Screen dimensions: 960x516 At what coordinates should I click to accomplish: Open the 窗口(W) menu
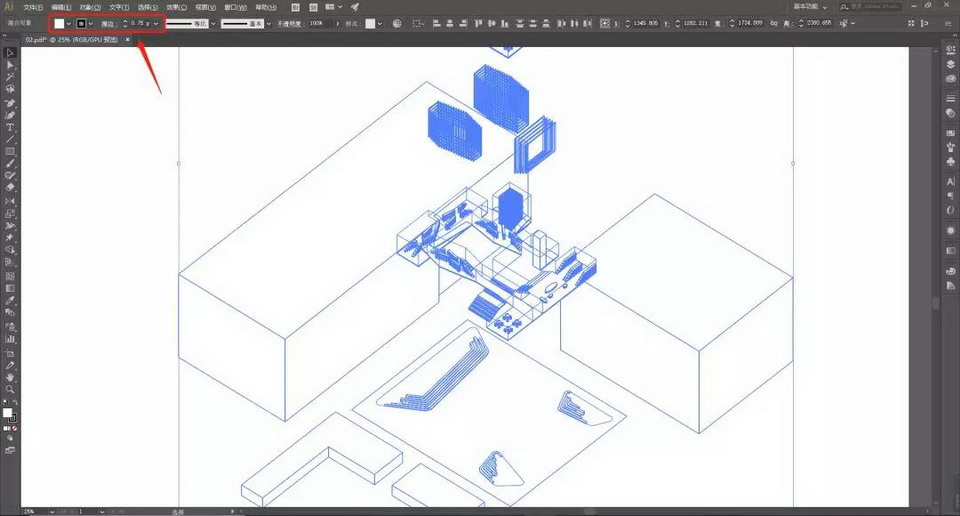click(x=236, y=7)
